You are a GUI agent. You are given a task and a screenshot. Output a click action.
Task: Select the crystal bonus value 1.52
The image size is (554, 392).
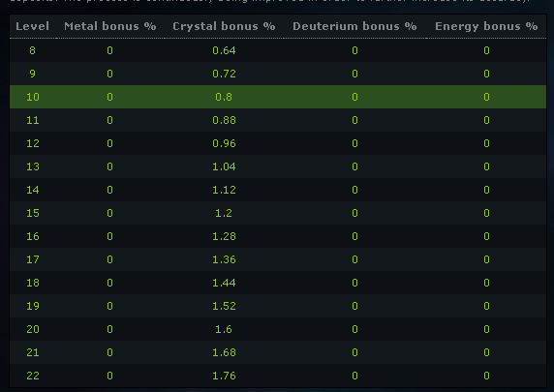[224, 306]
